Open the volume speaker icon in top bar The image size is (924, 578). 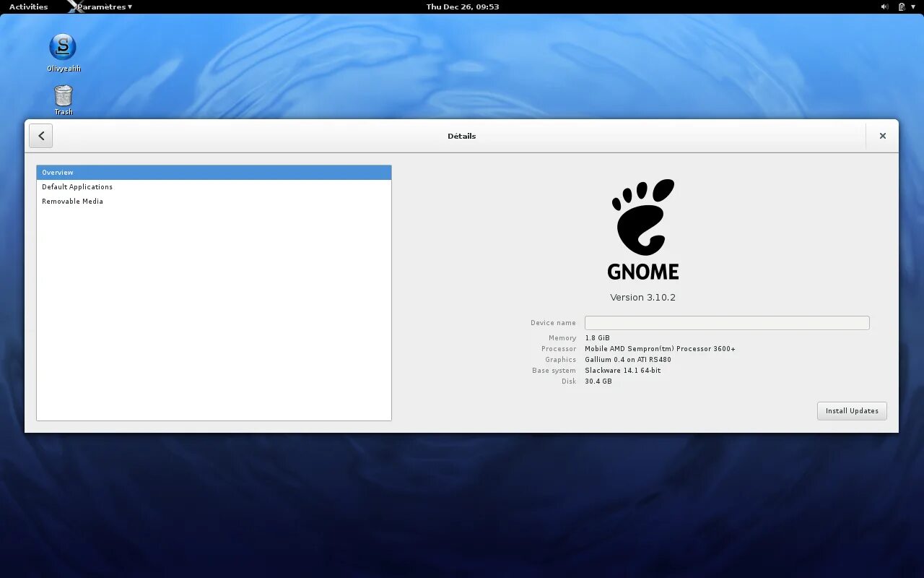tap(885, 7)
